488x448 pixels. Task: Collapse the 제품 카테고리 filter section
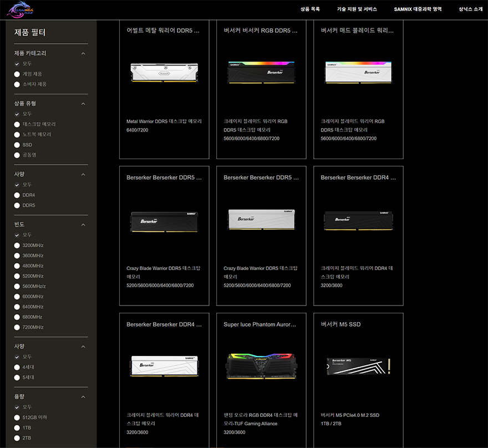click(83, 54)
